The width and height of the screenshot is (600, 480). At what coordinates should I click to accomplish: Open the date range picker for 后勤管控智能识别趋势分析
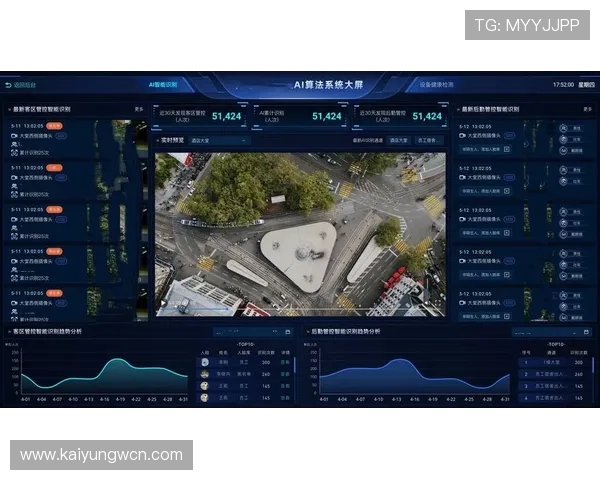[x=551, y=332]
